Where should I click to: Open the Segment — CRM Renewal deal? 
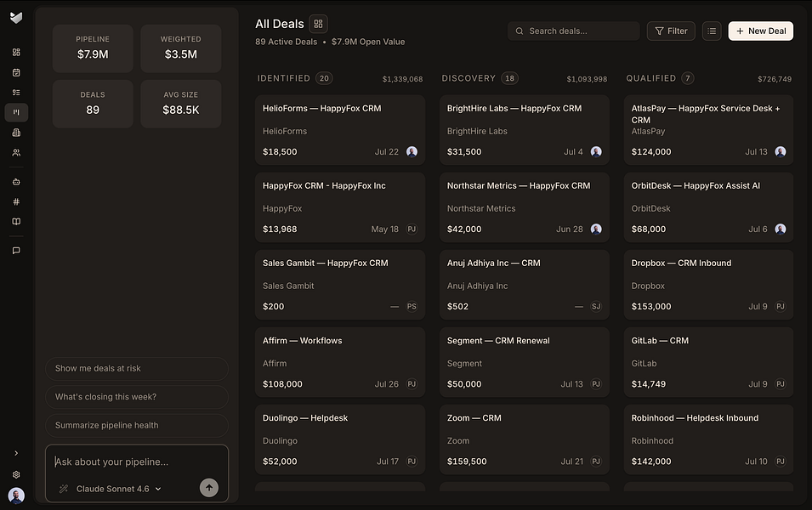click(525, 362)
